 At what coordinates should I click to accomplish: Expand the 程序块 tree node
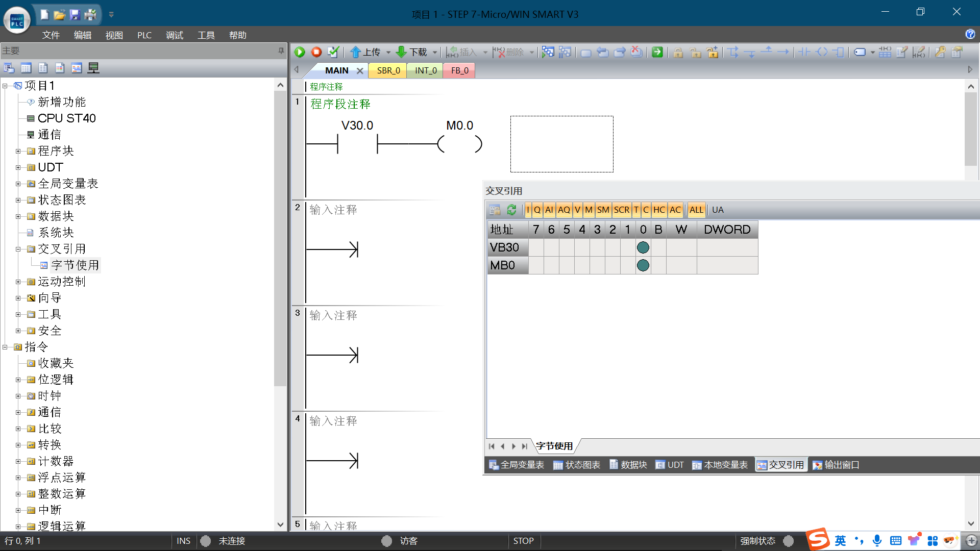(18, 151)
